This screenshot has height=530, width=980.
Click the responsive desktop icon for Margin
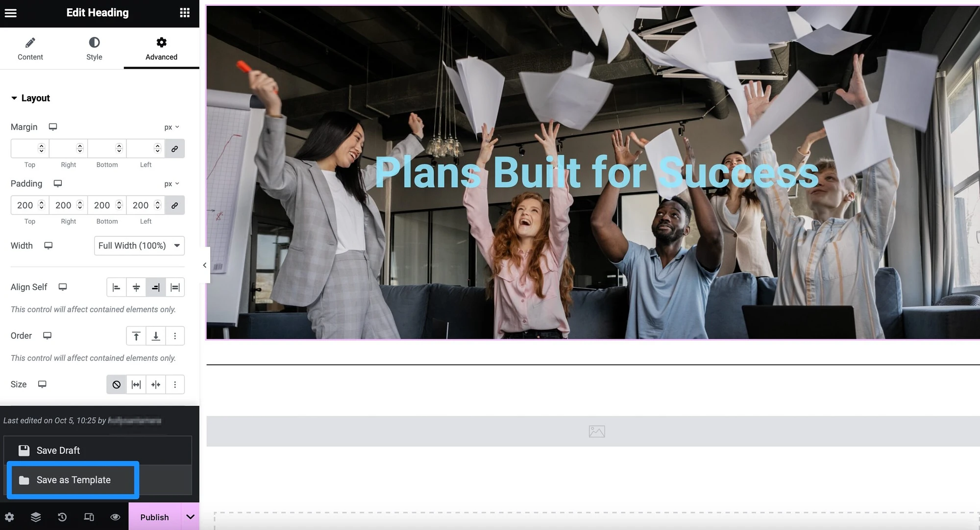pos(52,126)
